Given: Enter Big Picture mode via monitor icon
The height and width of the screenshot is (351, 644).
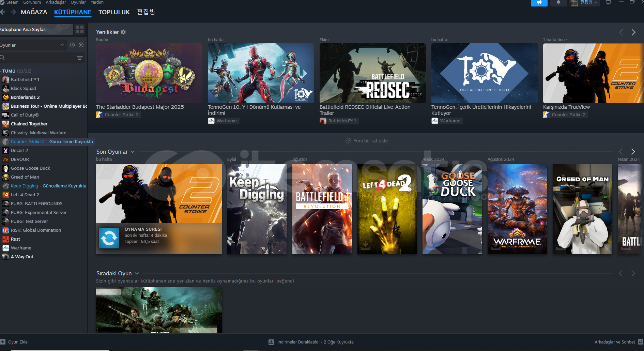Looking at the screenshot, I should tap(608, 3).
